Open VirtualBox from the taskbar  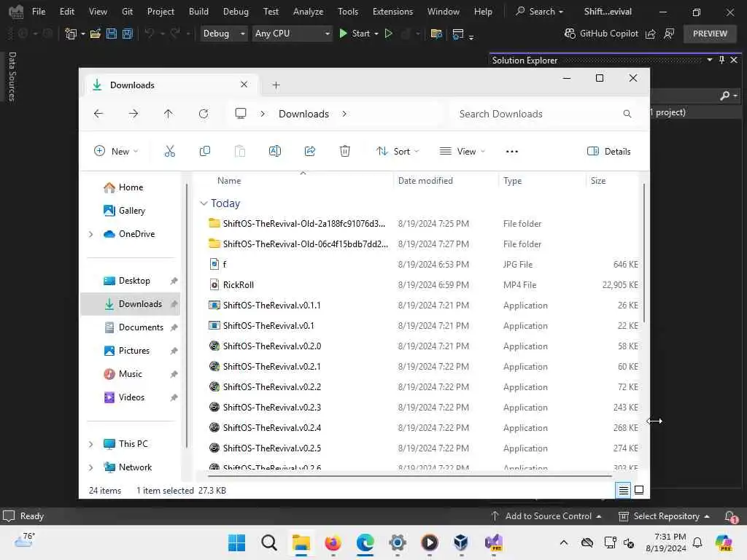[461, 542]
